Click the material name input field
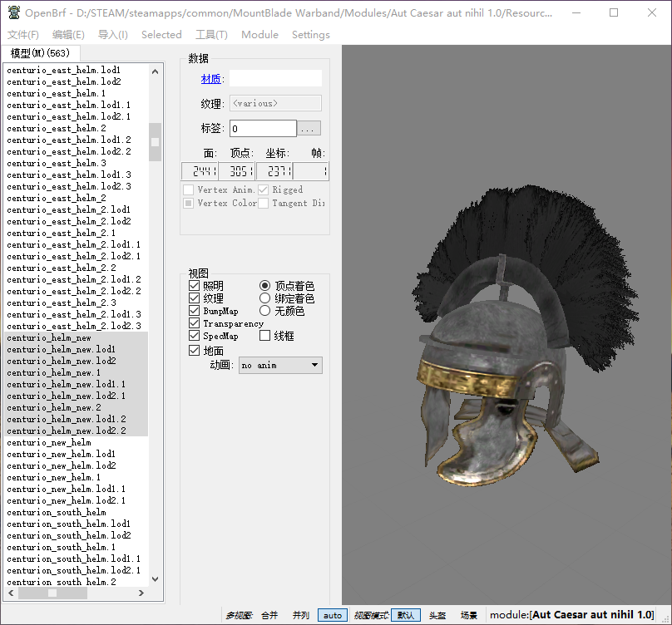This screenshot has height=625, width=672. (275, 78)
